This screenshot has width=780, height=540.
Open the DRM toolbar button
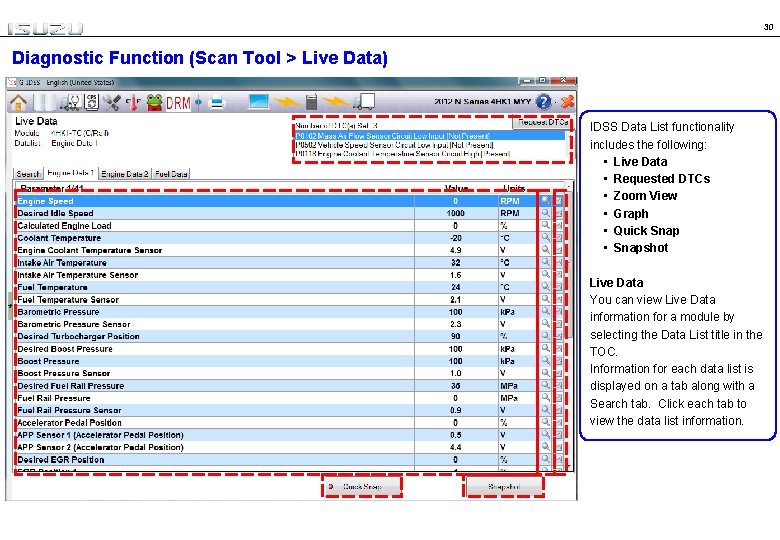coord(178,103)
